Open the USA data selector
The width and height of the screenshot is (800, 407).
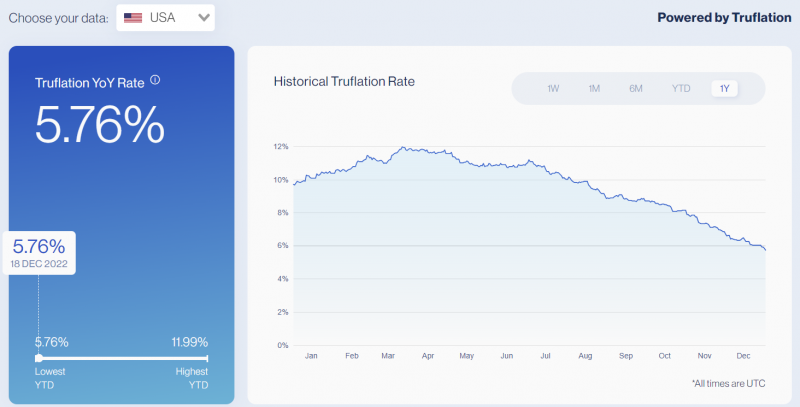click(165, 18)
